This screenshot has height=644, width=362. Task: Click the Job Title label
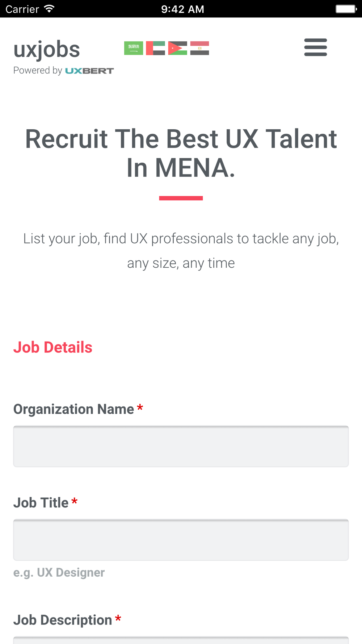41,503
